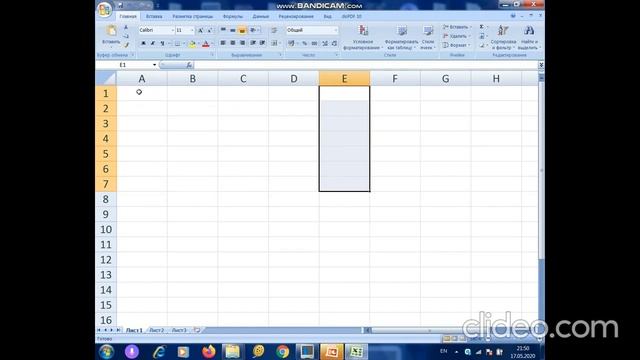Switch to the Page Layout ribbon tab
640x360 pixels.
point(193,16)
